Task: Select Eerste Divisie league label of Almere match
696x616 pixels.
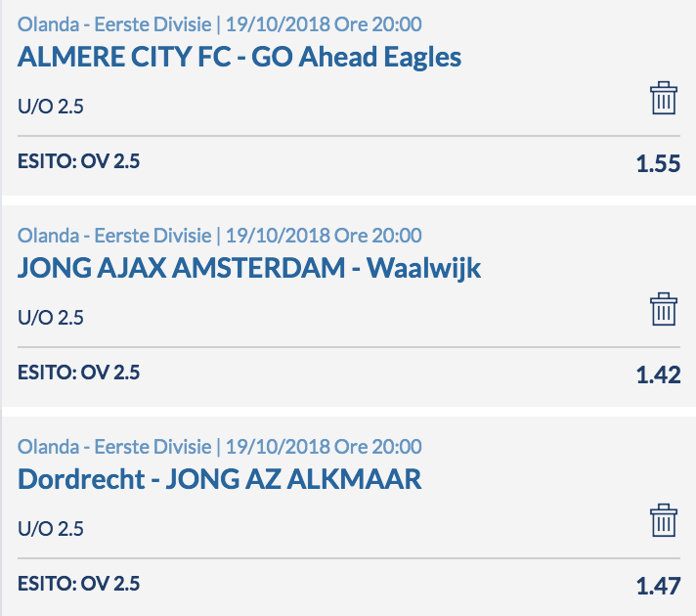Action: pos(152,24)
